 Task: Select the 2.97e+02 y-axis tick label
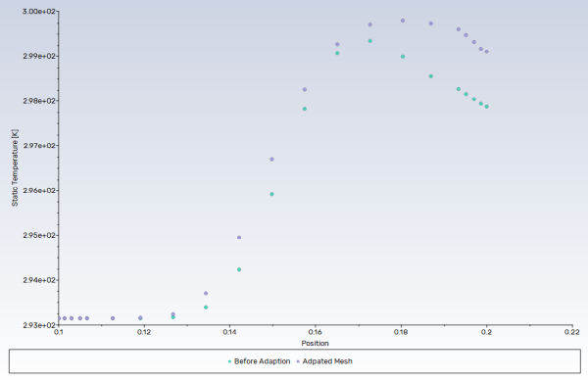[x=39, y=146]
